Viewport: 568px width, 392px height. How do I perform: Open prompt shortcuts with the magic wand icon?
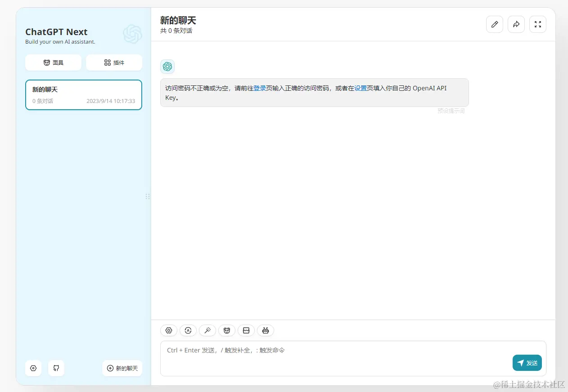(207, 330)
